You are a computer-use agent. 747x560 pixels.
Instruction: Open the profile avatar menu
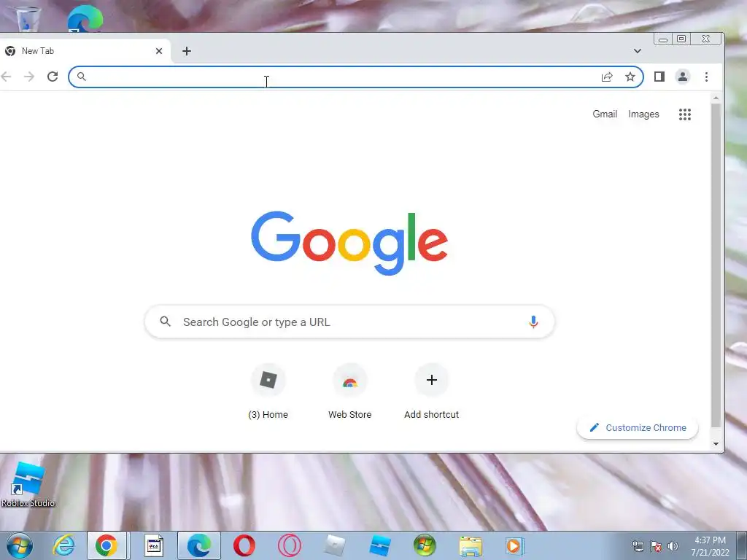(x=683, y=77)
